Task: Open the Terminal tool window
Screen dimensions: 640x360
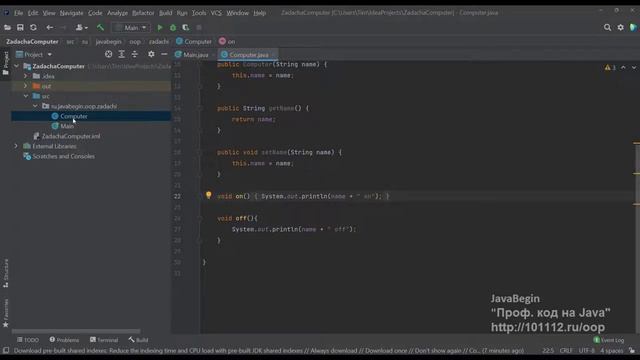Action: click(104, 340)
